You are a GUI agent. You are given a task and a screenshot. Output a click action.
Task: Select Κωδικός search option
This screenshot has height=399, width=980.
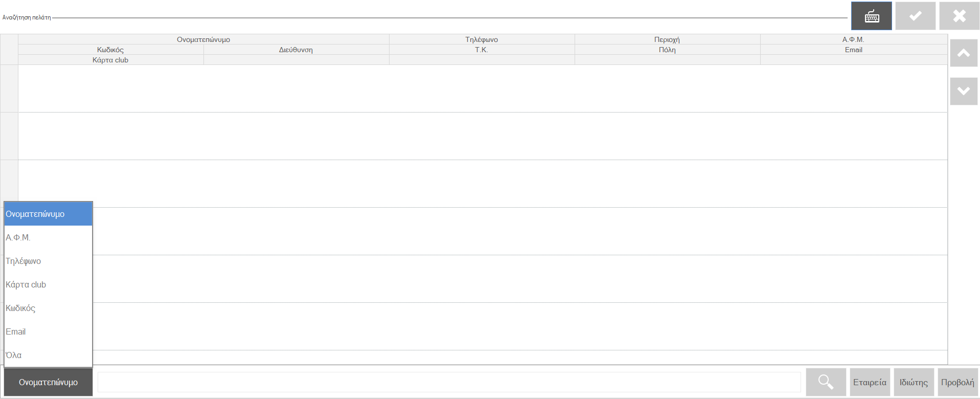[x=49, y=308]
